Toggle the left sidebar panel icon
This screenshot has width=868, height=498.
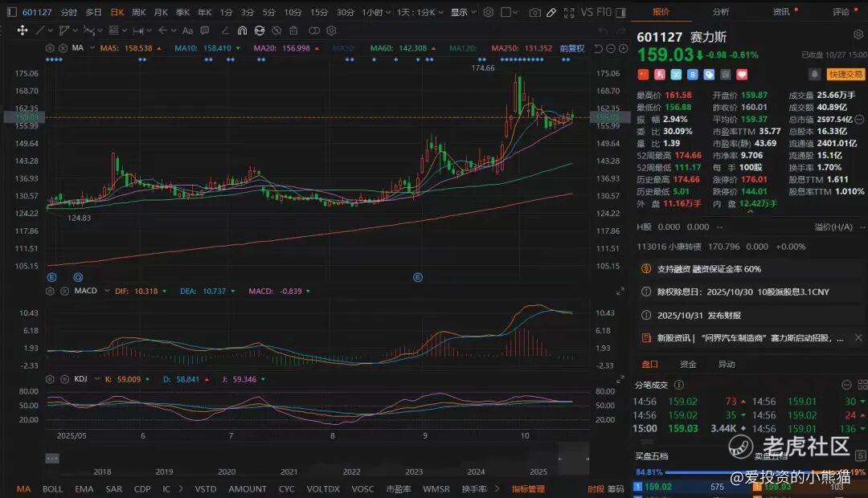[x=11, y=11]
